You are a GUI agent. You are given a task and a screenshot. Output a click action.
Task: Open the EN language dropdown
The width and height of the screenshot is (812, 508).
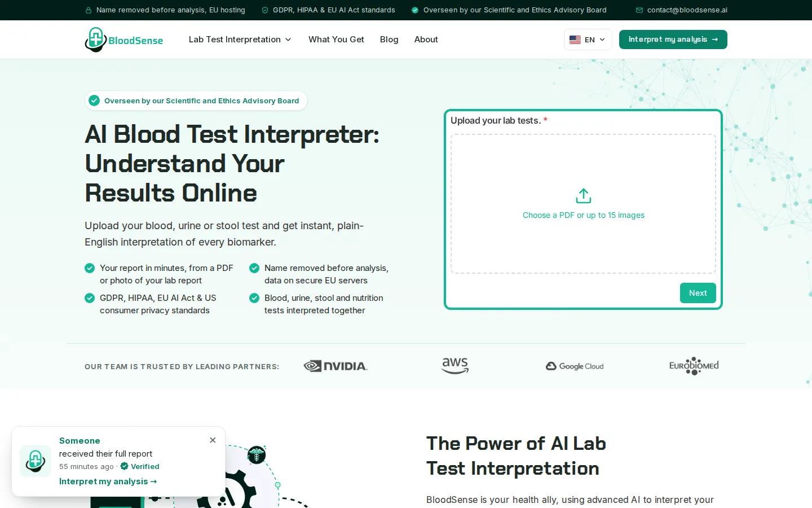[x=588, y=40]
